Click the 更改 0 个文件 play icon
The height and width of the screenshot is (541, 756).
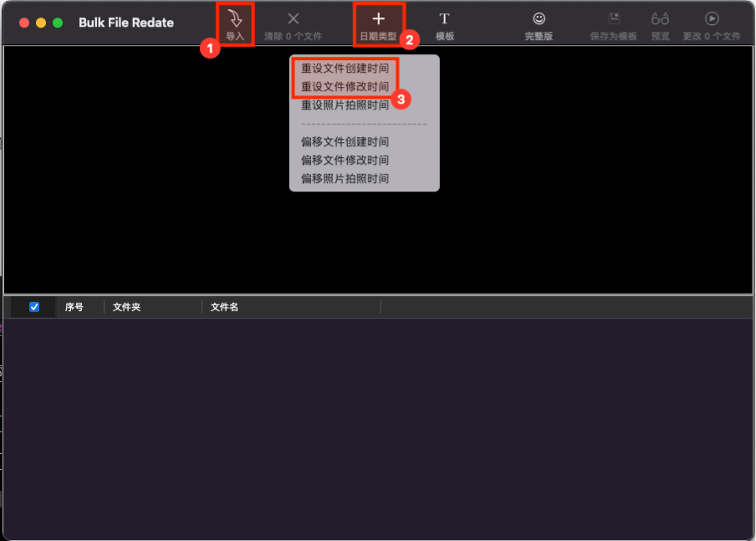pyautogui.click(x=712, y=18)
